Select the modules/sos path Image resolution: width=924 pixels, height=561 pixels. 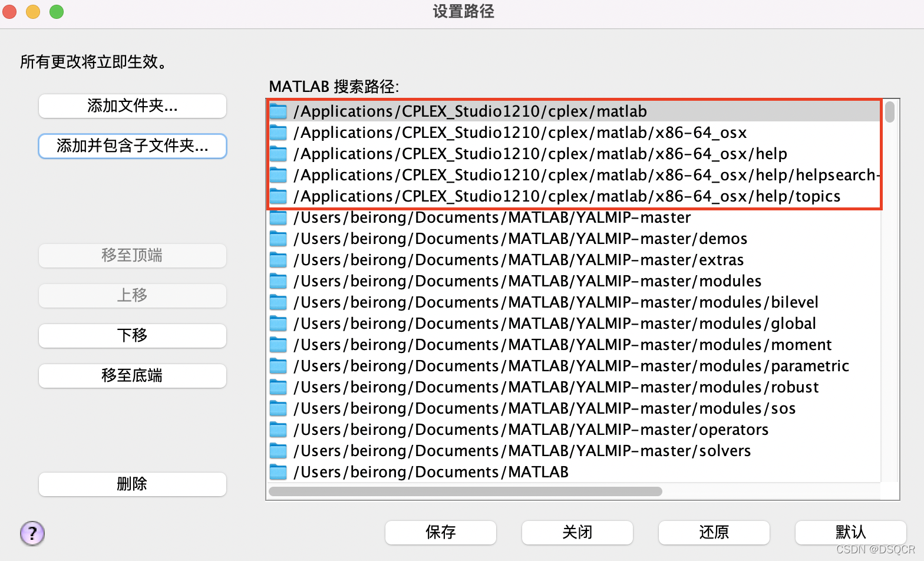tap(575, 408)
